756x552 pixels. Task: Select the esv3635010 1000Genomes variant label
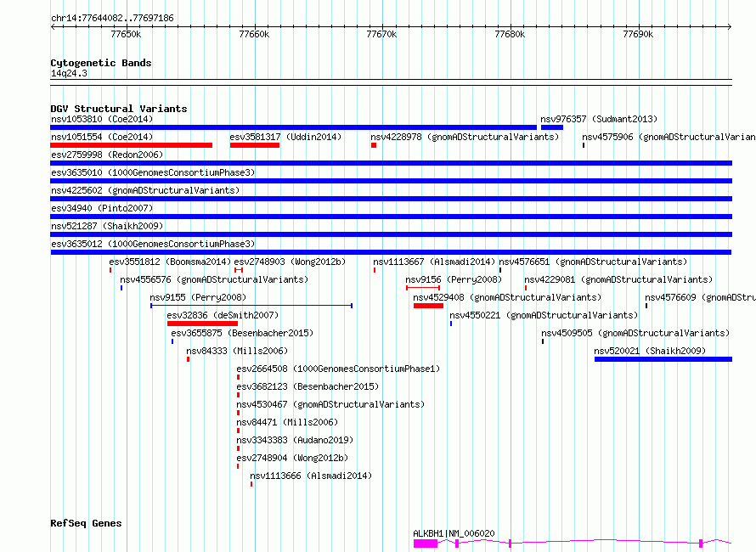[x=153, y=172]
